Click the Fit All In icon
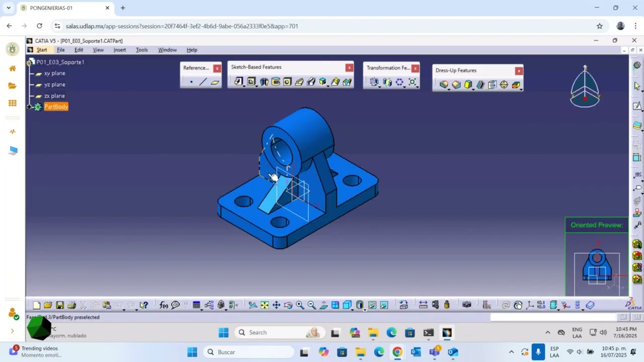Viewport: 644px width, 362px height. 265,305
